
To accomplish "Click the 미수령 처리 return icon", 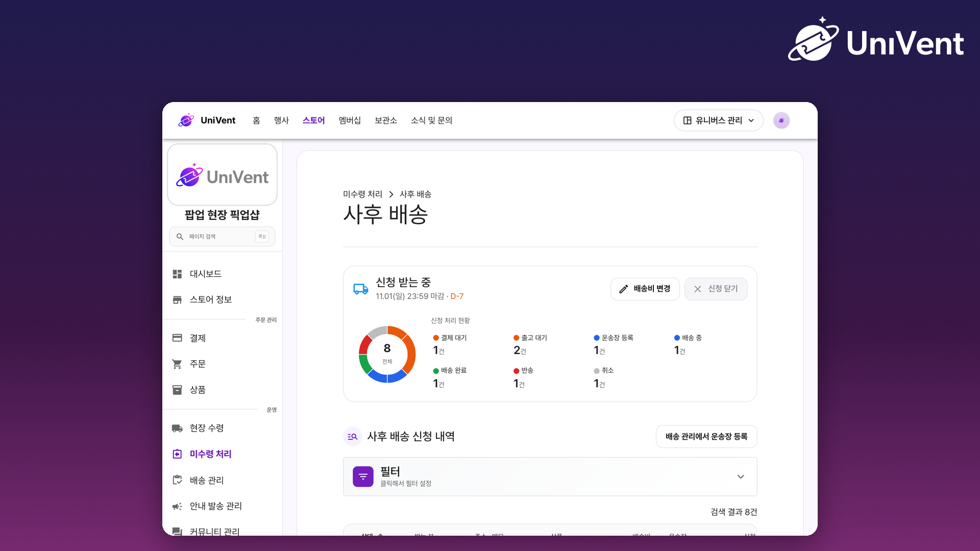I will (x=177, y=454).
